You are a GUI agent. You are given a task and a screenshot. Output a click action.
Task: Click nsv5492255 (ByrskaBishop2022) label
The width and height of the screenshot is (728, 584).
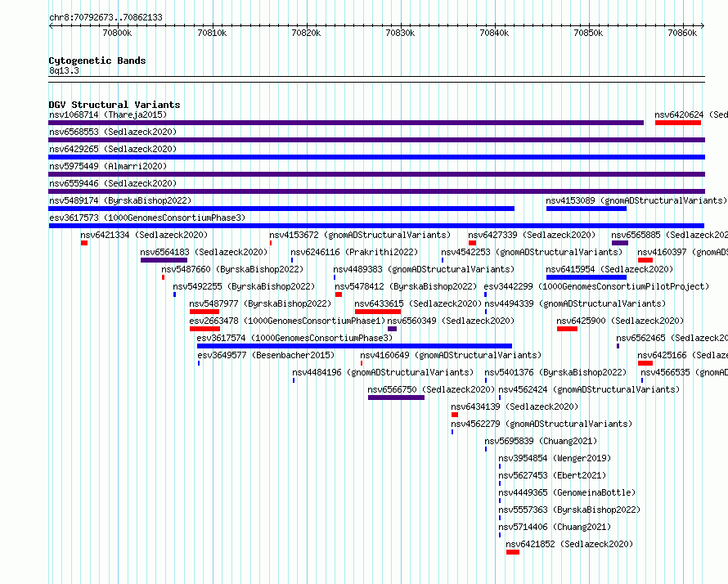(x=244, y=286)
